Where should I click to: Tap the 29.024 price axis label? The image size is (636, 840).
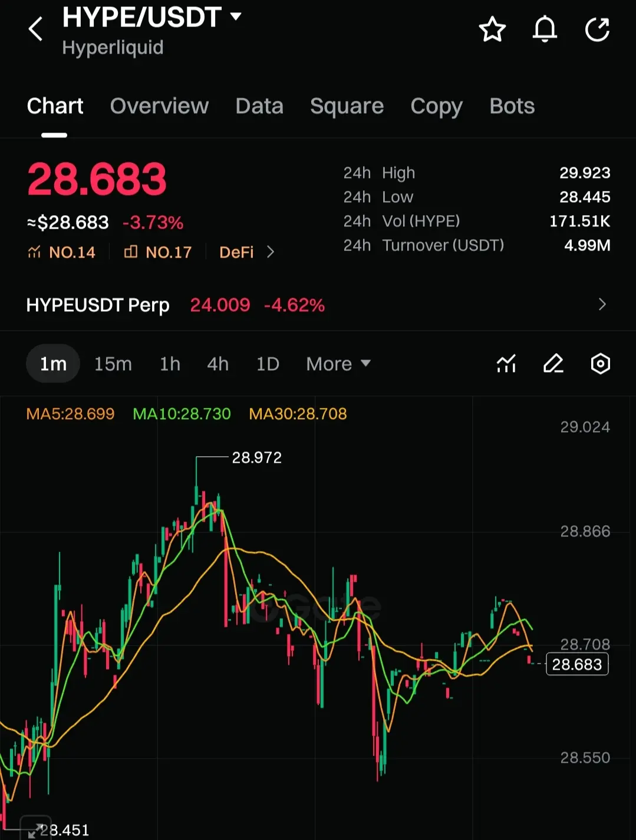pyautogui.click(x=585, y=427)
